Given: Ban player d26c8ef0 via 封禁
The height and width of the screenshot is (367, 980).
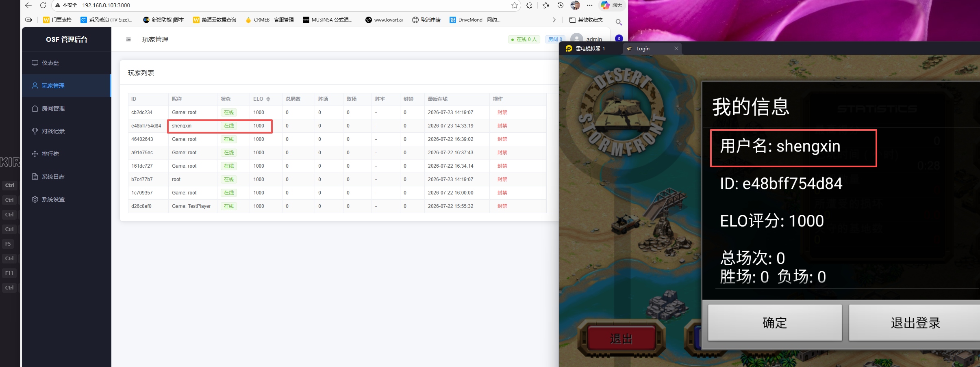Looking at the screenshot, I should 502,206.
